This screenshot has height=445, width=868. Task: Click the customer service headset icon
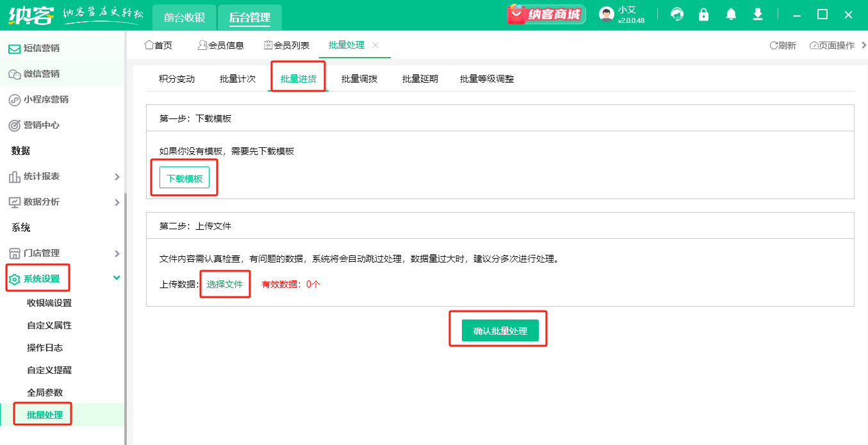[x=676, y=13]
